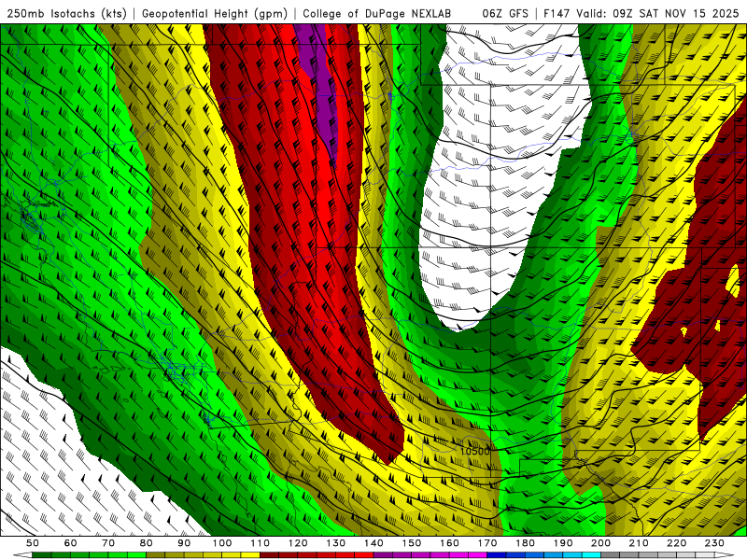This screenshot has width=747, height=560.
Task: Click the left arrow end of the color bar
Action: [22, 555]
